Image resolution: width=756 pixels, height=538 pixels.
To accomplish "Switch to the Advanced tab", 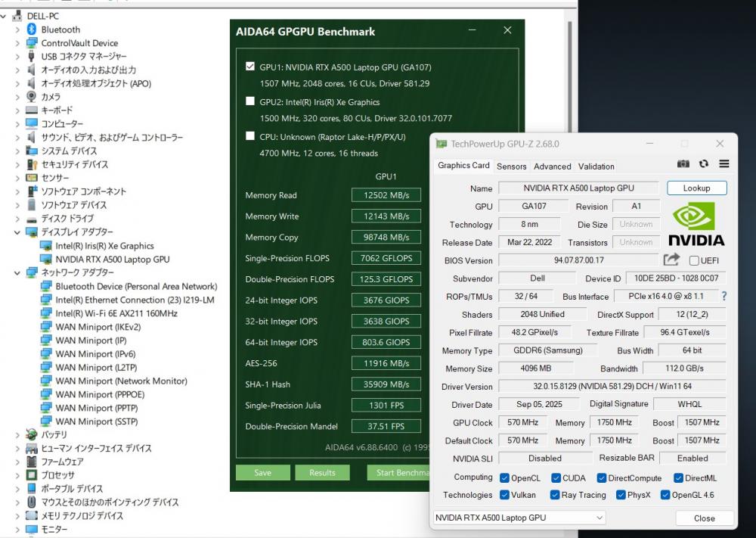I will tap(552, 166).
